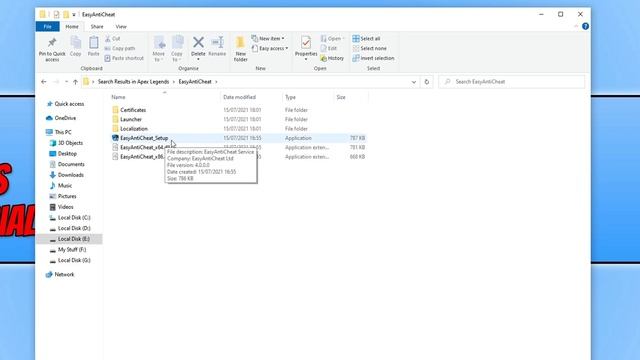
Task: Refresh the current folder view
Action: (427, 82)
